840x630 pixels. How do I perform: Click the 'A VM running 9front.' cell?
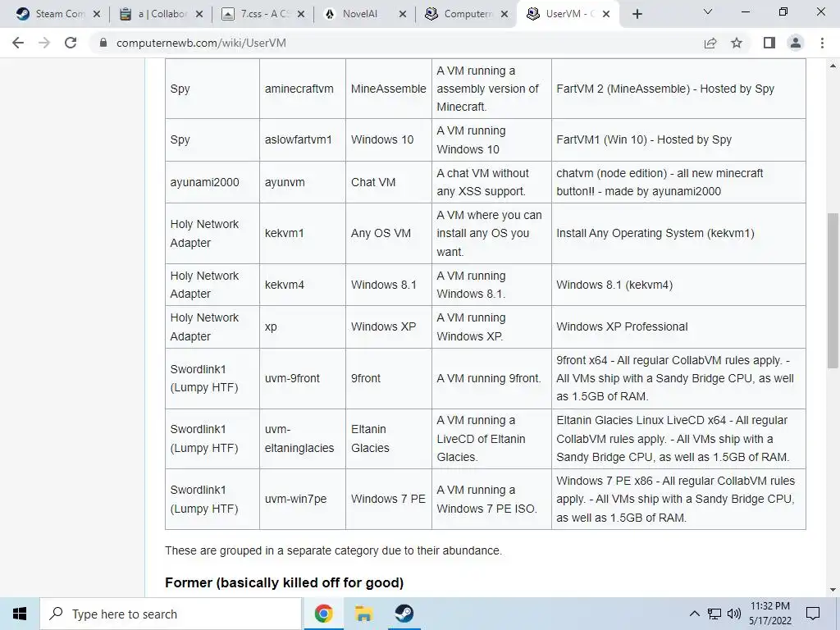coord(491,378)
